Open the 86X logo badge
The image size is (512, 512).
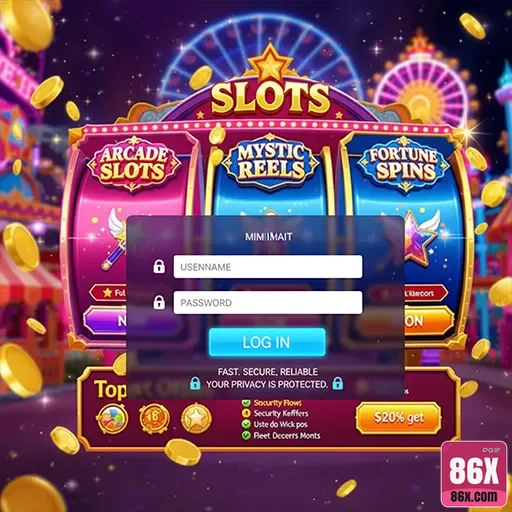pyautogui.click(x=474, y=475)
